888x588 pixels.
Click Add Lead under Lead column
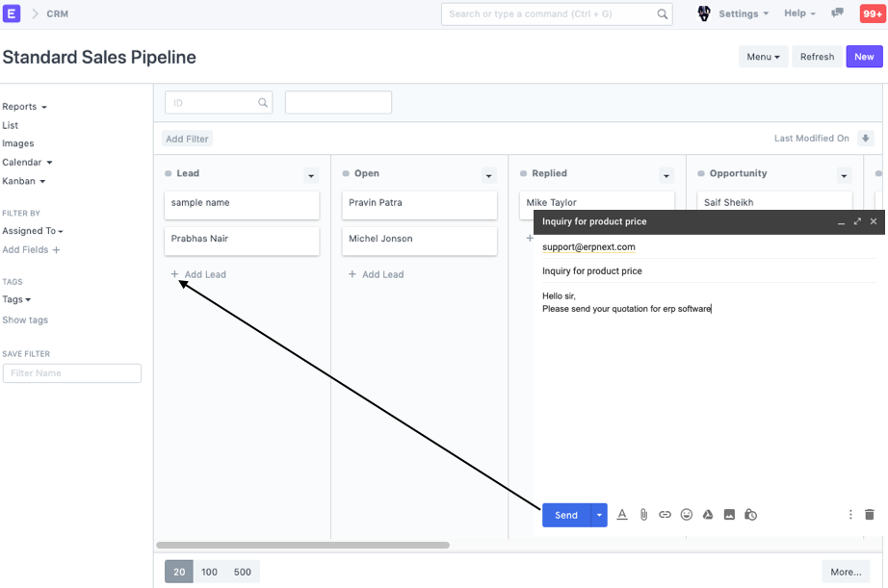(x=198, y=274)
